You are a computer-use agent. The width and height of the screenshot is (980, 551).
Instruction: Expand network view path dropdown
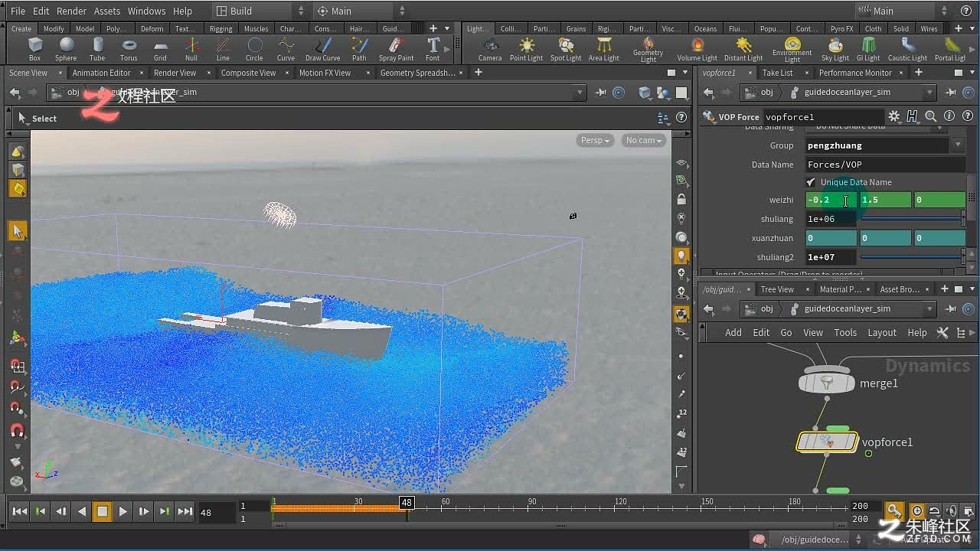929,309
